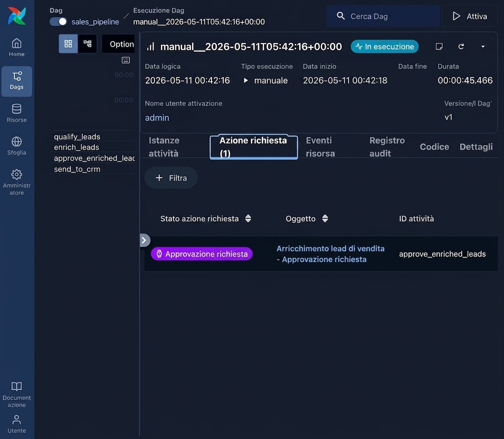
Task: Open the Amministratore settings menu
Action: (x=17, y=182)
